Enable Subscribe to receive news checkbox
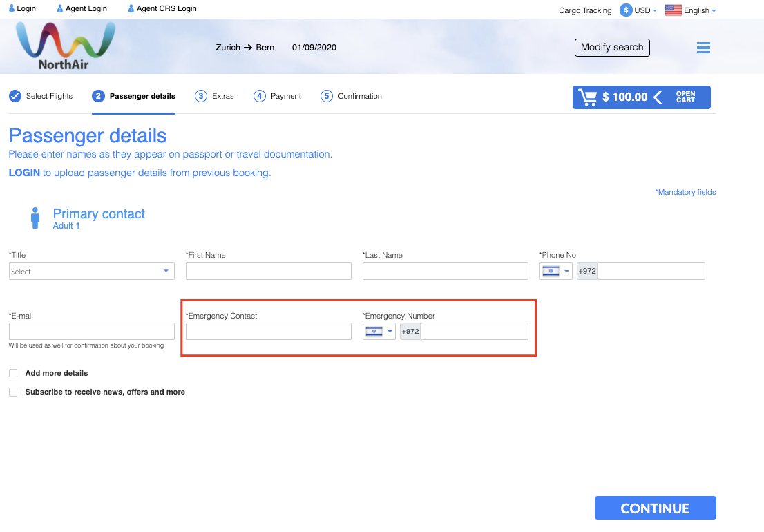 [13, 392]
